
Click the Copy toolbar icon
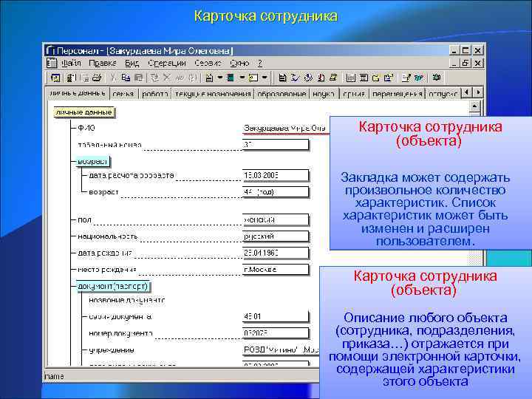pos(126,78)
